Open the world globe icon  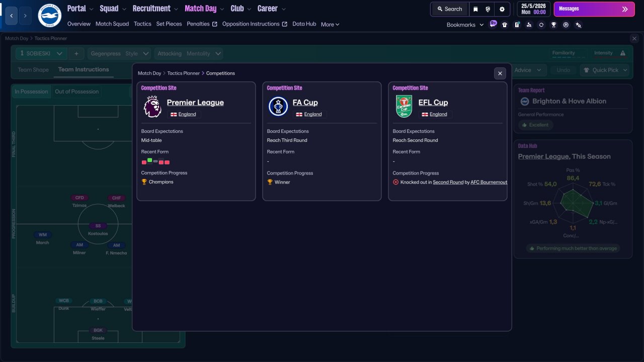488,9
